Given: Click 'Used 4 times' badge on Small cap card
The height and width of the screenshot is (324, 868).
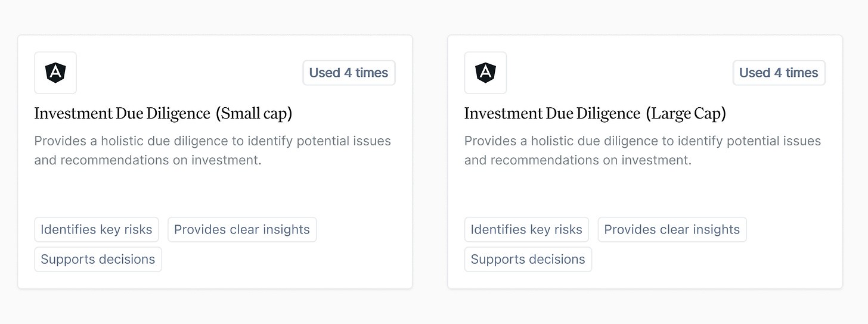Looking at the screenshot, I should click(x=349, y=73).
